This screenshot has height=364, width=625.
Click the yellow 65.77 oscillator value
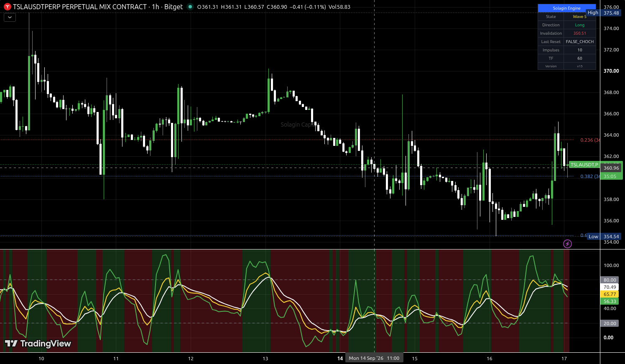pos(610,294)
